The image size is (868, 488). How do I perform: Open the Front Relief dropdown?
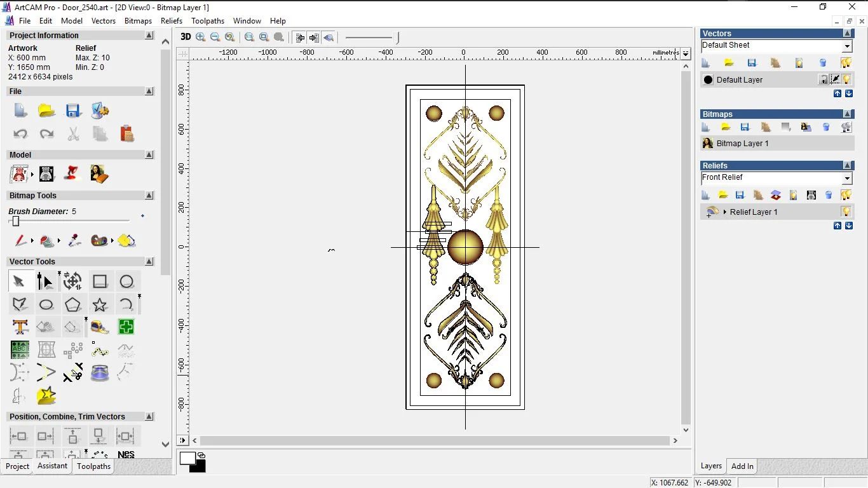coord(846,179)
